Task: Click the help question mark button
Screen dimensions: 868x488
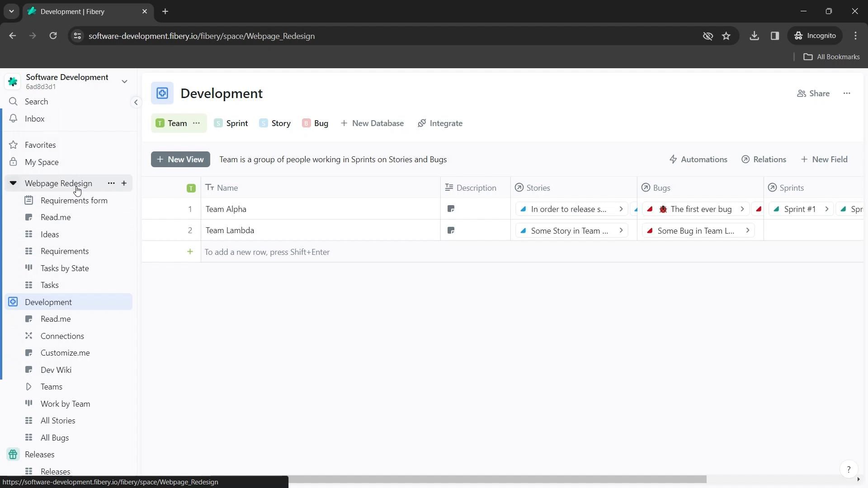Action: pyautogui.click(x=848, y=469)
